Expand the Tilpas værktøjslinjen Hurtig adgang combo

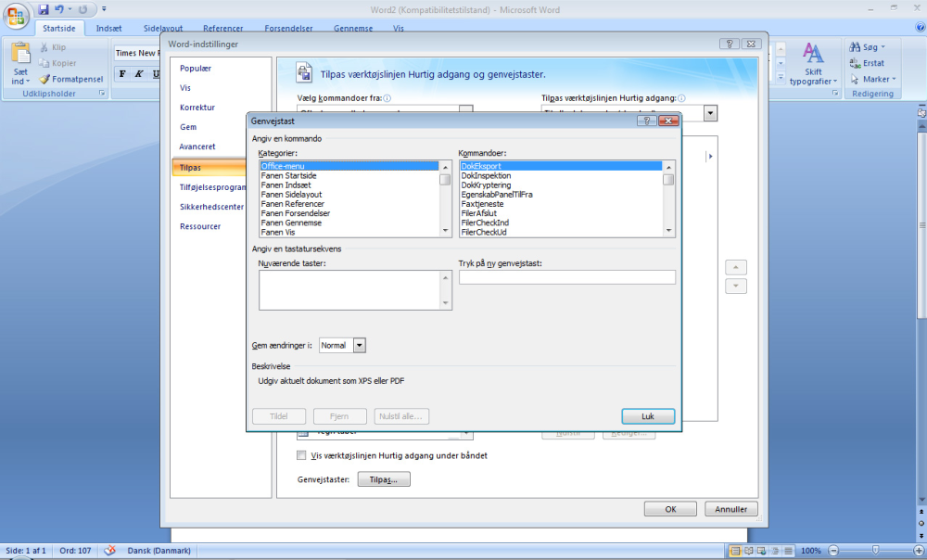tap(711, 113)
